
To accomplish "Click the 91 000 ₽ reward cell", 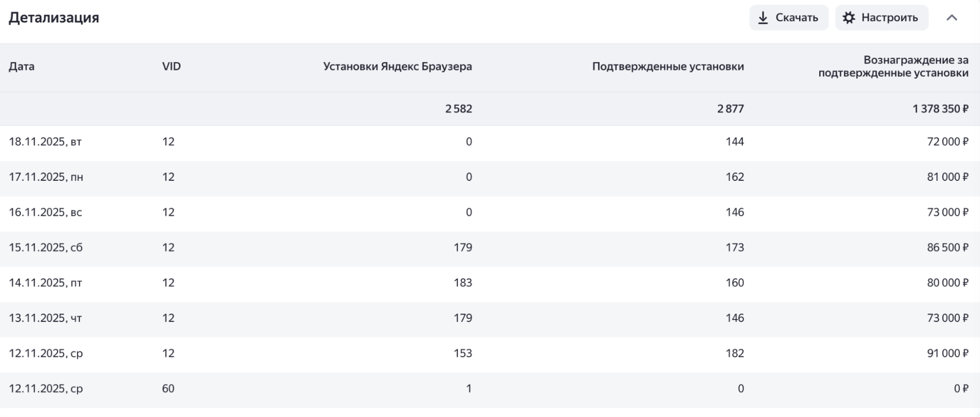I will 948,353.
